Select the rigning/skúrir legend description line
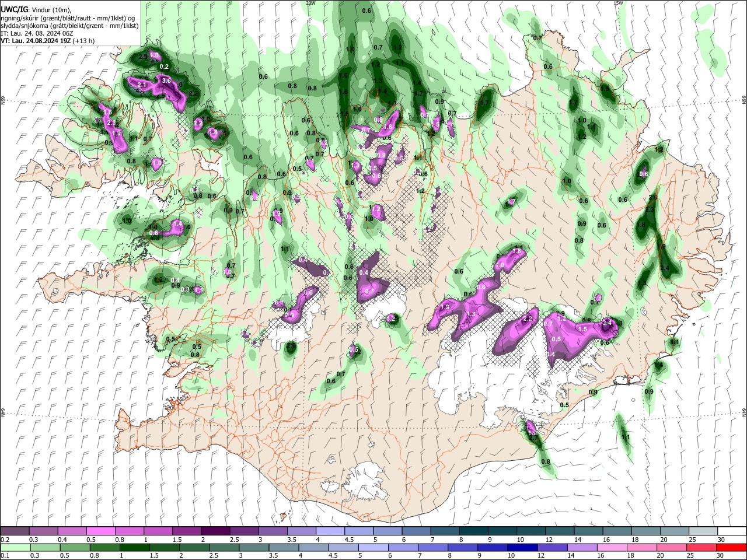The image size is (747, 560). click(68, 17)
